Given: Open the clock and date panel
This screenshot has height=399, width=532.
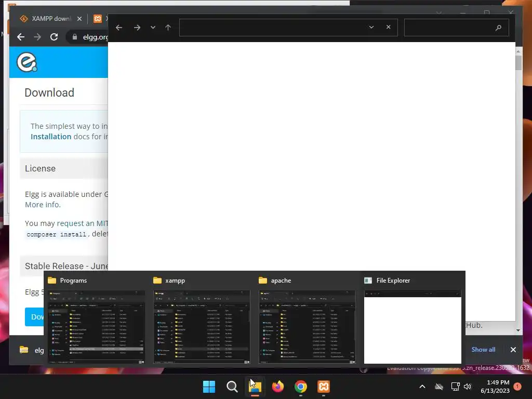Looking at the screenshot, I should [495, 387].
